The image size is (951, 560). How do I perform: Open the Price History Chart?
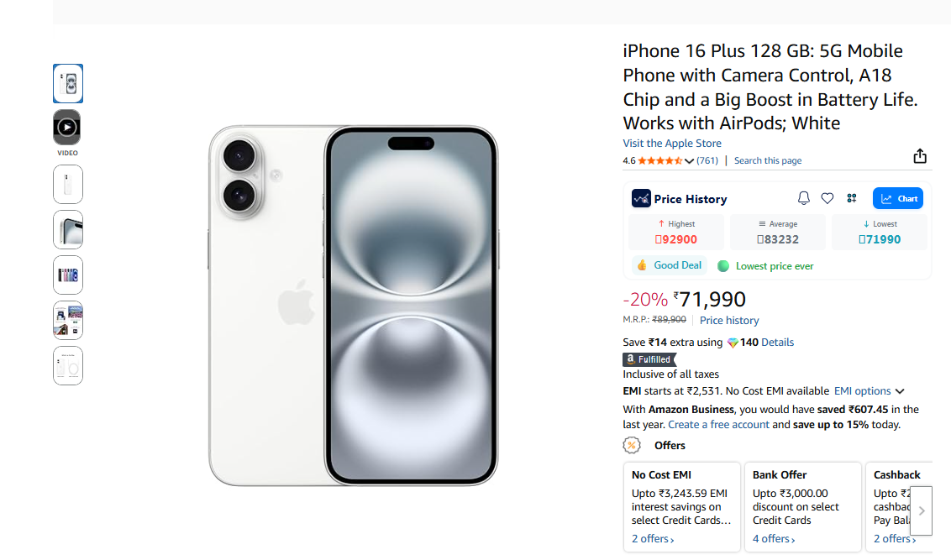point(898,198)
